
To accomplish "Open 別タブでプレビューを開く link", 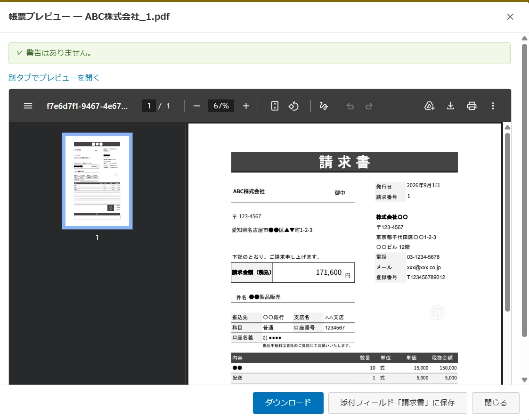I will point(54,78).
